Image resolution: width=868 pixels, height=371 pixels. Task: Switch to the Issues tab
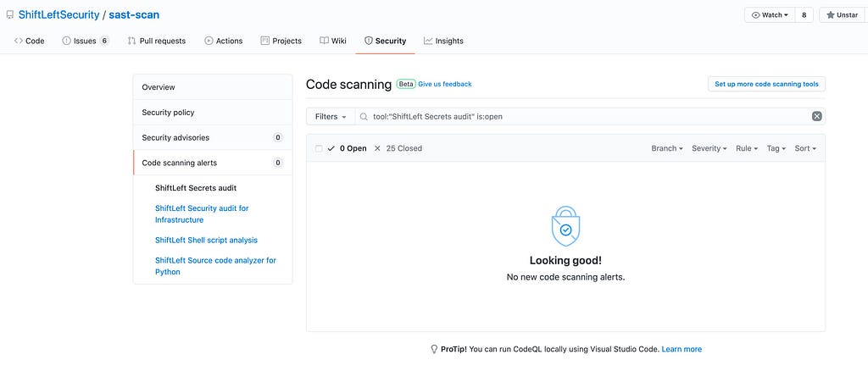coord(86,41)
